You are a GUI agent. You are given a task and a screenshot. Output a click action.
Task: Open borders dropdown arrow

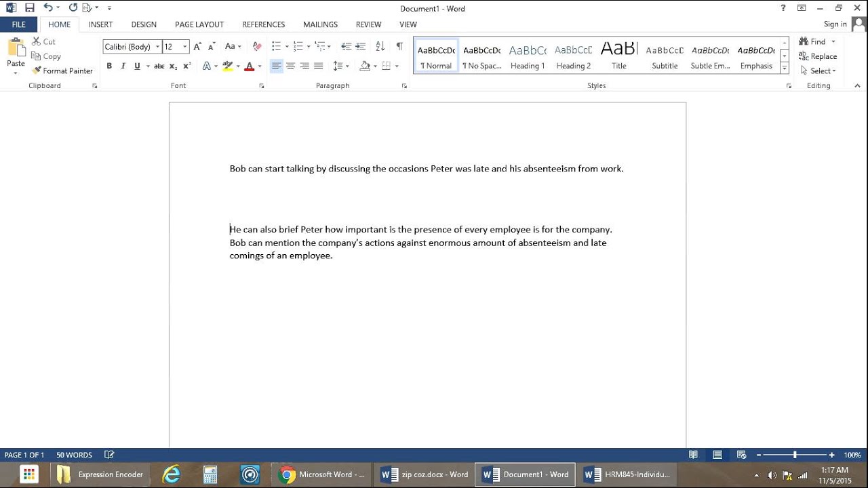click(397, 66)
